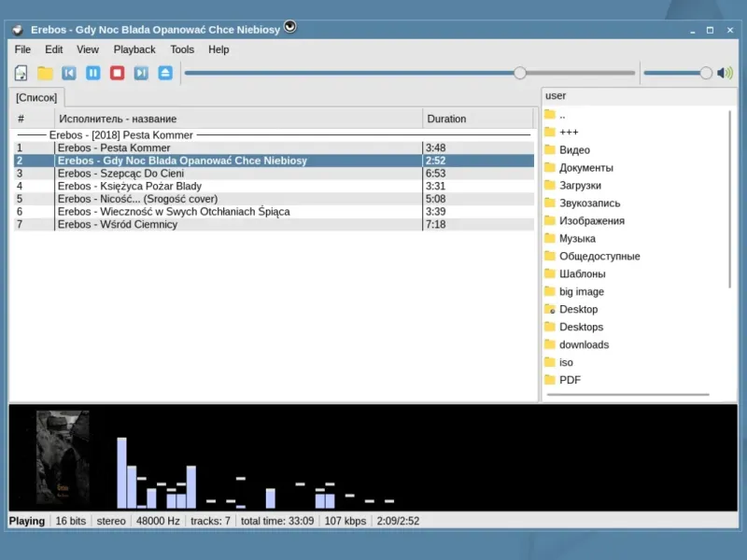Skip to the next track
Viewport: 747px width, 560px height.
click(x=141, y=73)
